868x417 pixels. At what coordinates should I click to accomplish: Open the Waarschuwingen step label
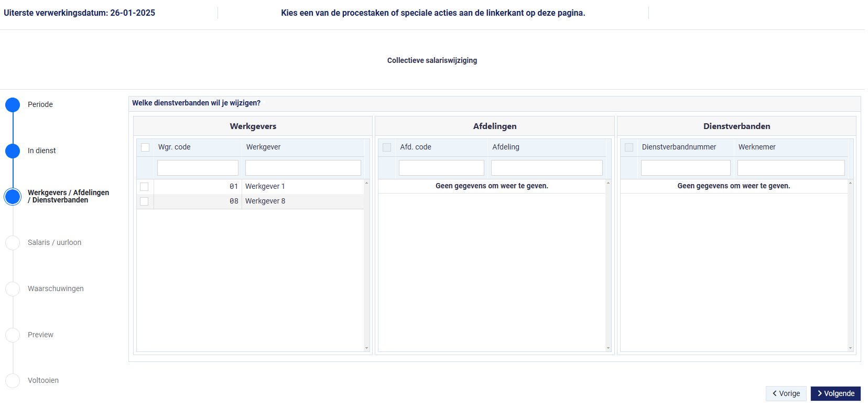click(x=56, y=288)
